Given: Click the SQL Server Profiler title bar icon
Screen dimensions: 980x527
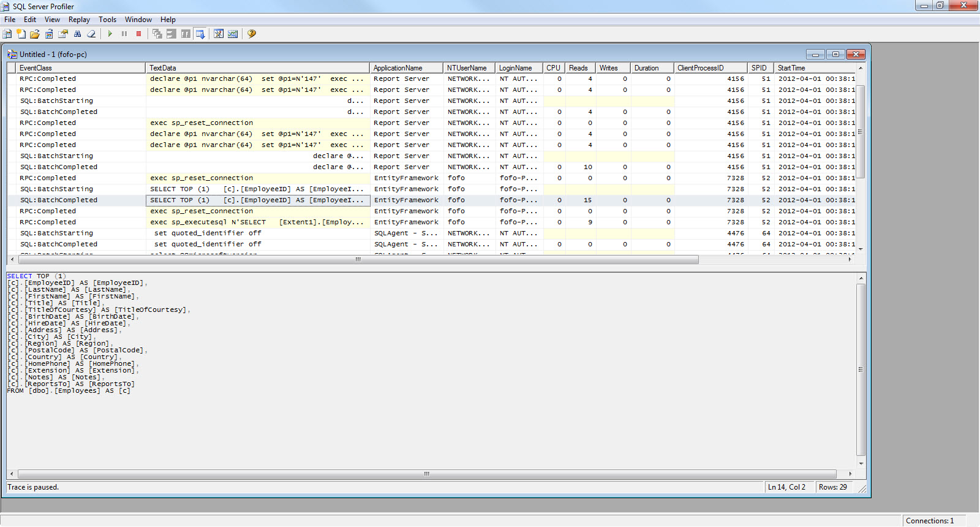Looking at the screenshot, I should coord(6,6).
